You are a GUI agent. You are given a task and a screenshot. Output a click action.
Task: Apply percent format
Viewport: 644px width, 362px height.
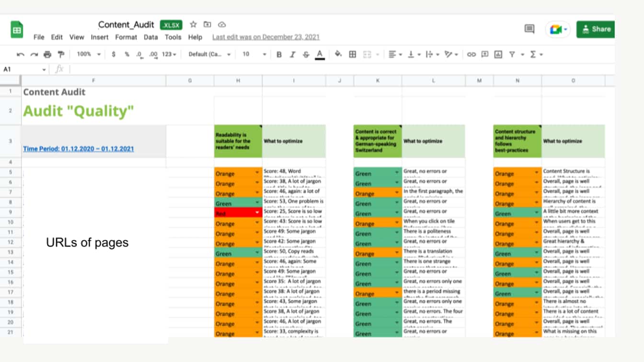[x=126, y=54]
